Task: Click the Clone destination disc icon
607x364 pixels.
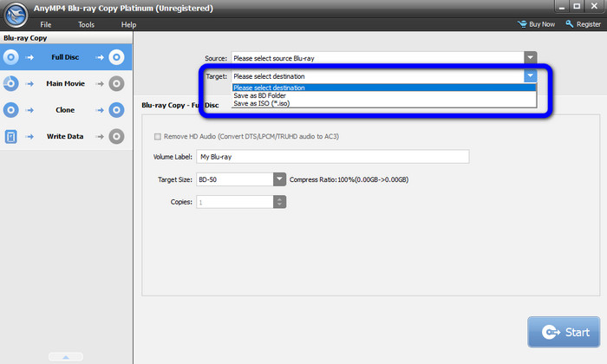Action: [116, 110]
